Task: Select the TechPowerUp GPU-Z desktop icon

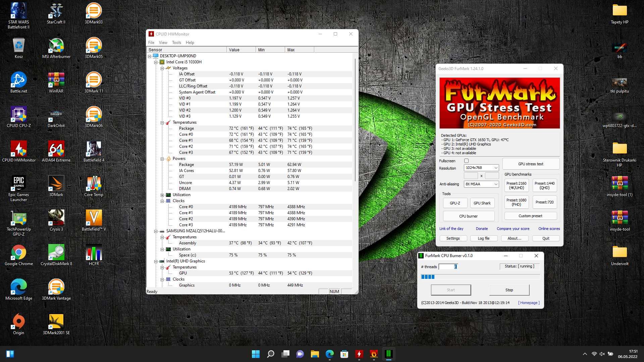Action: coord(18,223)
